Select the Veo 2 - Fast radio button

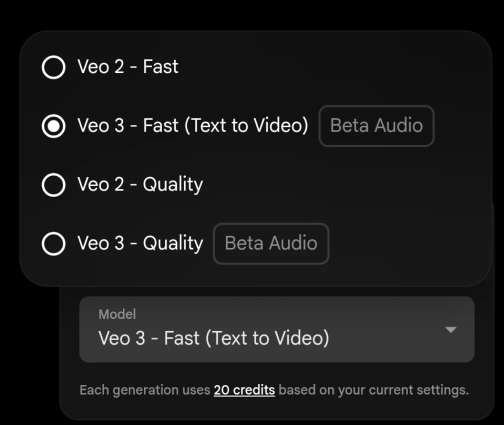click(x=53, y=67)
